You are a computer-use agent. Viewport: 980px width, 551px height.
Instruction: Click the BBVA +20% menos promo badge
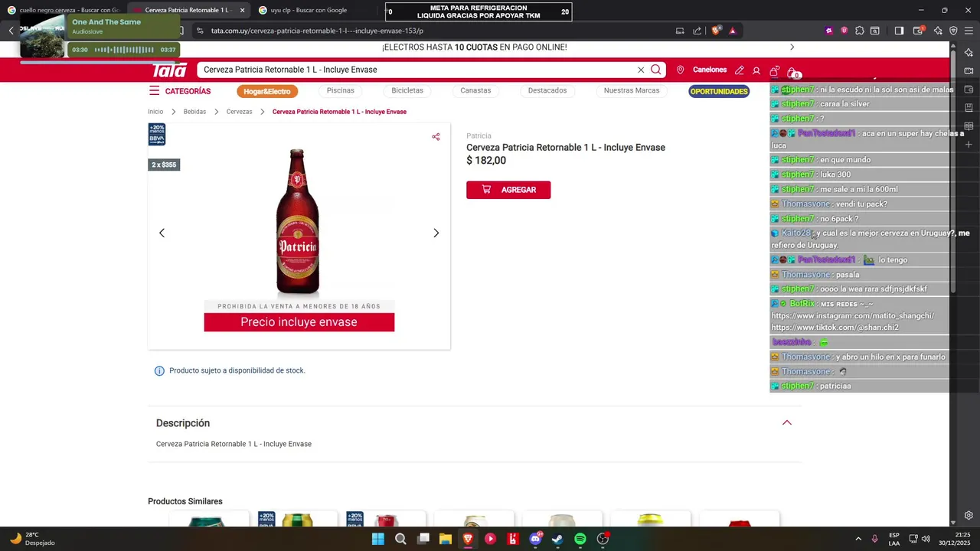[x=157, y=135]
